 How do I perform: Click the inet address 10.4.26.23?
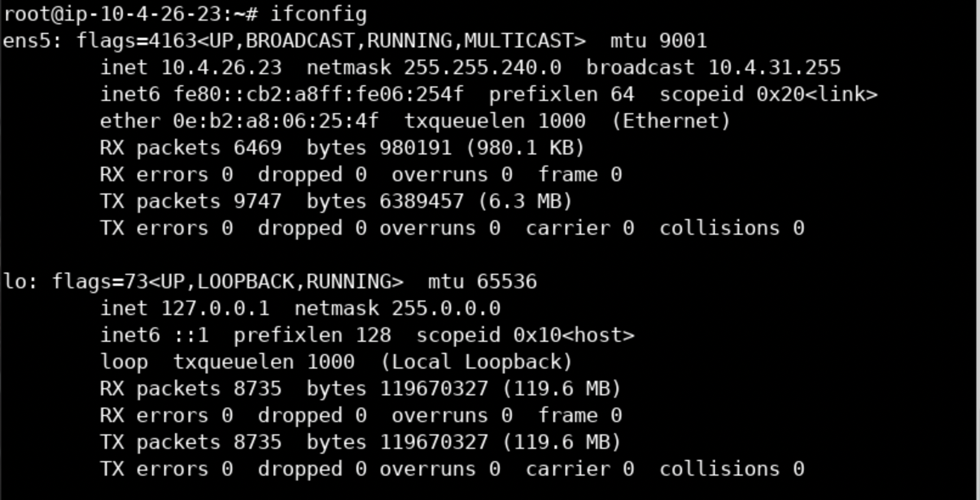pos(221,67)
